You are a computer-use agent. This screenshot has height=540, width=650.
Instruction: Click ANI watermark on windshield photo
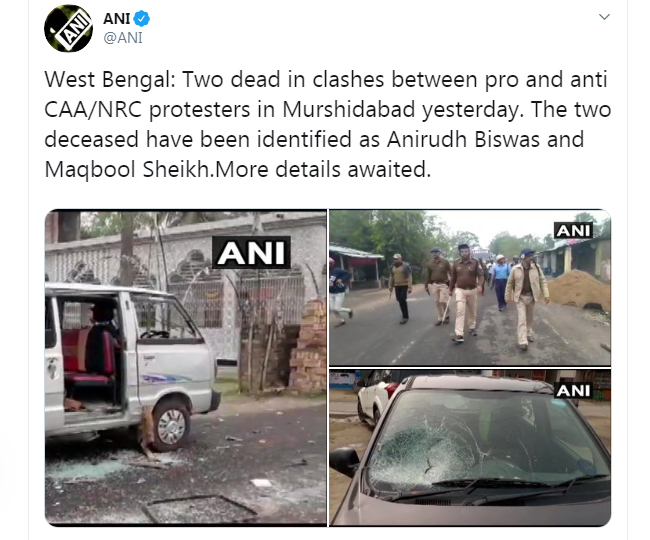(x=573, y=390)
